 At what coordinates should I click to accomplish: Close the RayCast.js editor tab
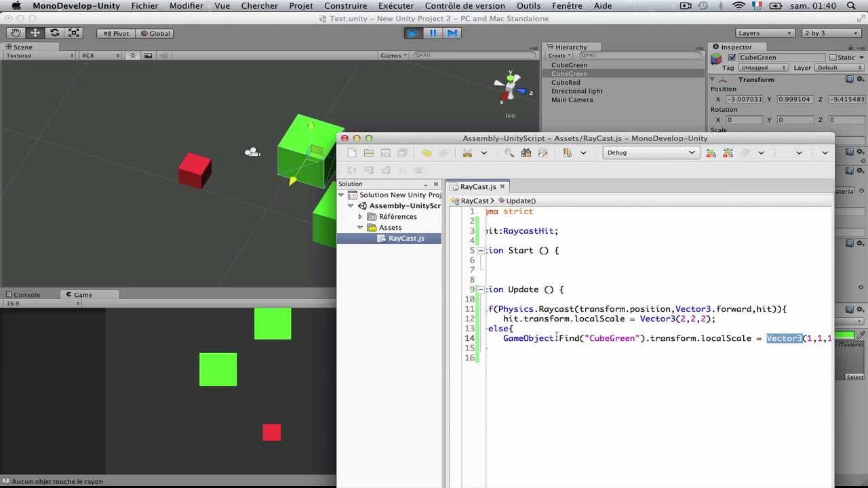point(502,186)
